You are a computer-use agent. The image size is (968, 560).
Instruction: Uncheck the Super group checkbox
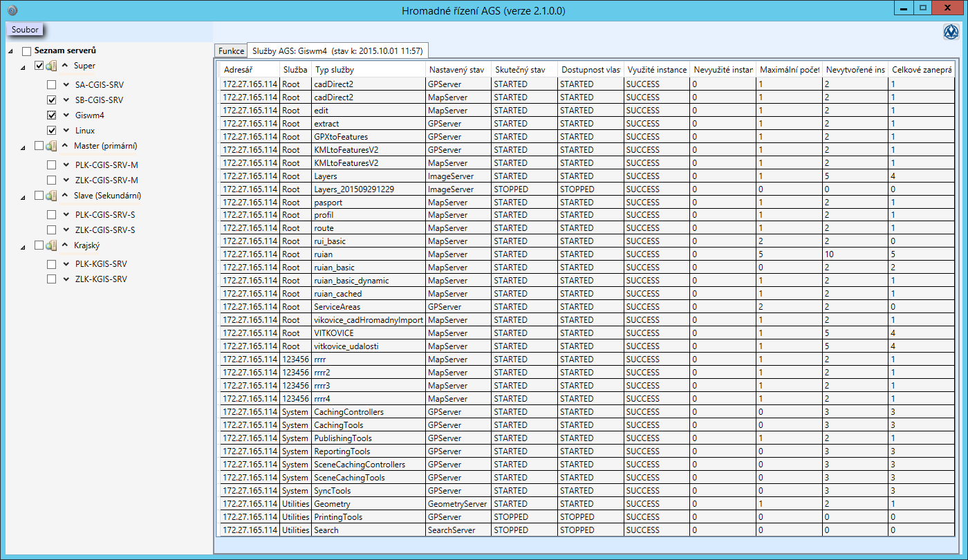point(39,66)
